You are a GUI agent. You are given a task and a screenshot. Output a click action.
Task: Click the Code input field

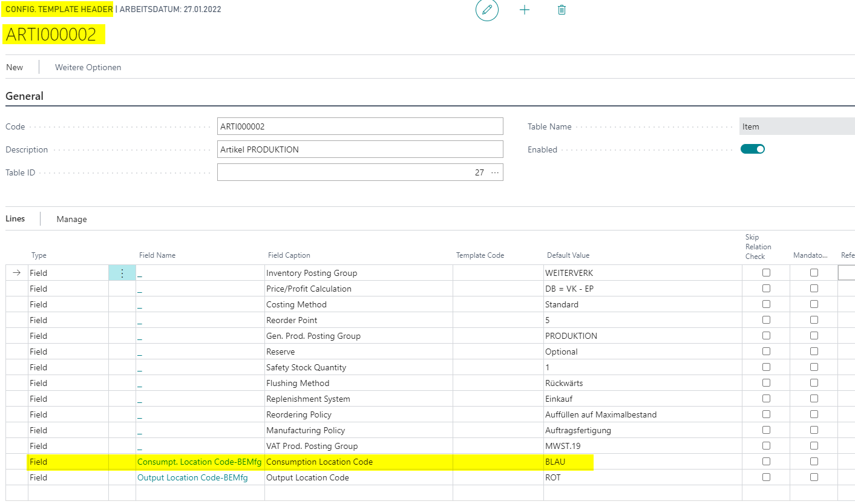pos(359,126)
